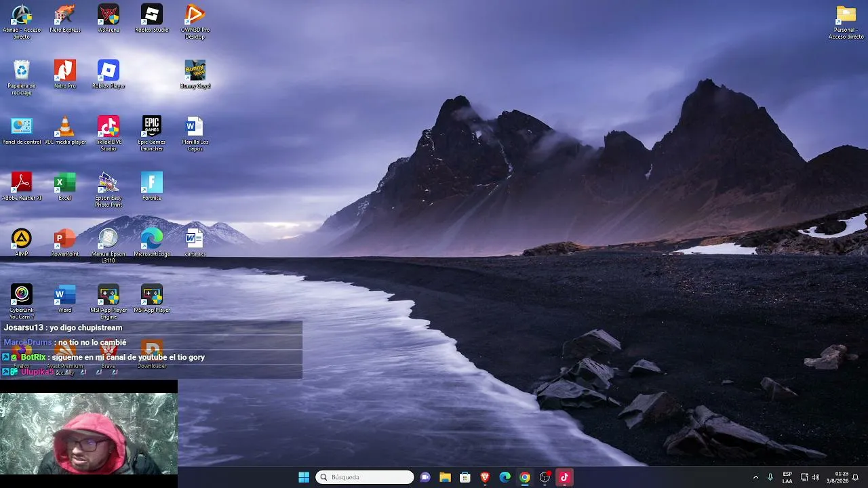Open the volume speaker tray icon
Screen dimensions: 868x488
click(x=815, y=477)
